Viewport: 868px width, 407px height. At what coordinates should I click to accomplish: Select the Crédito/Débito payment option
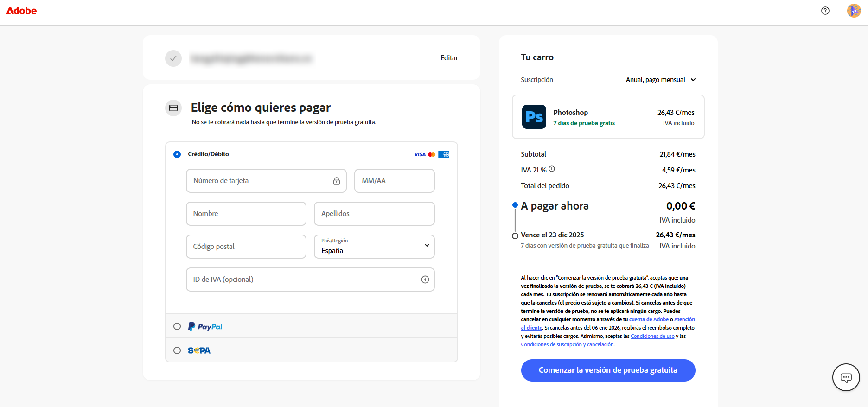[x=177, y=154]
